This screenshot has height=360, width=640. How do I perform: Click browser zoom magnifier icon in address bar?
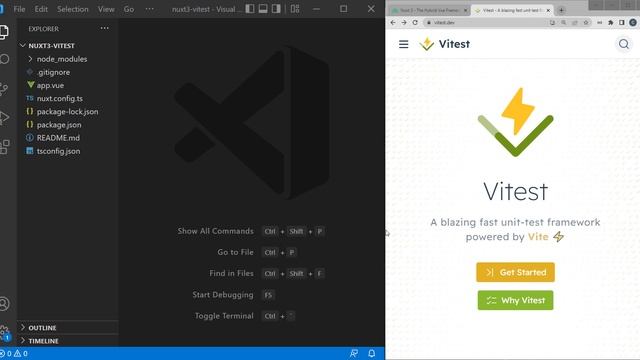564,22
